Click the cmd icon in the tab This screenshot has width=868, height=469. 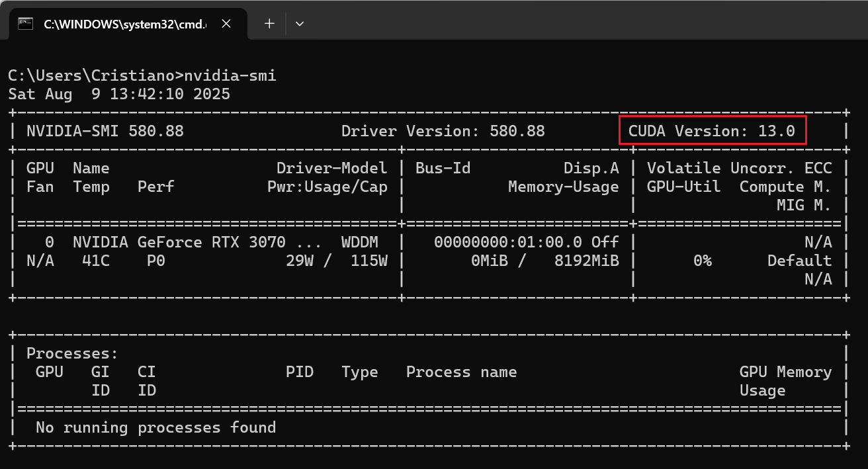click(x=26, y=23)
